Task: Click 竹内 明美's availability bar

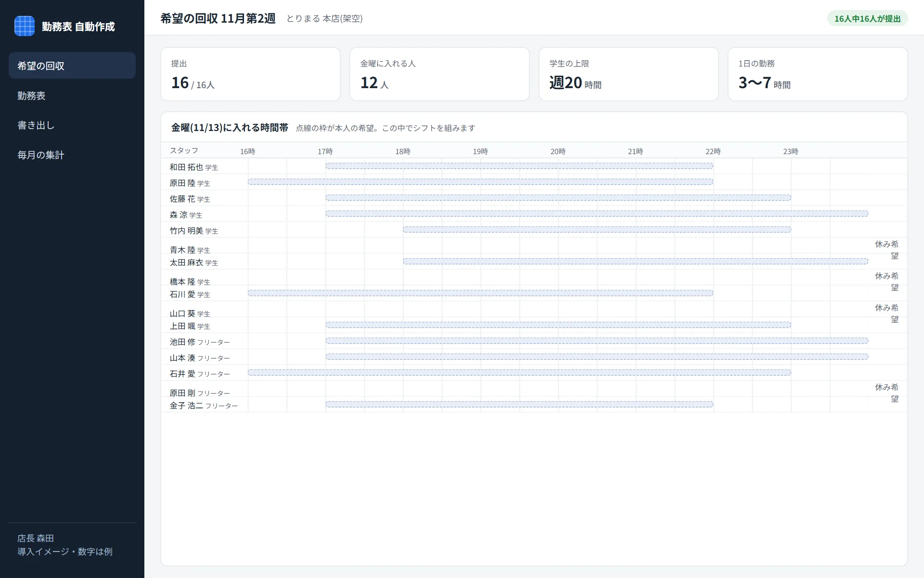Action: [x=597, y=229]
